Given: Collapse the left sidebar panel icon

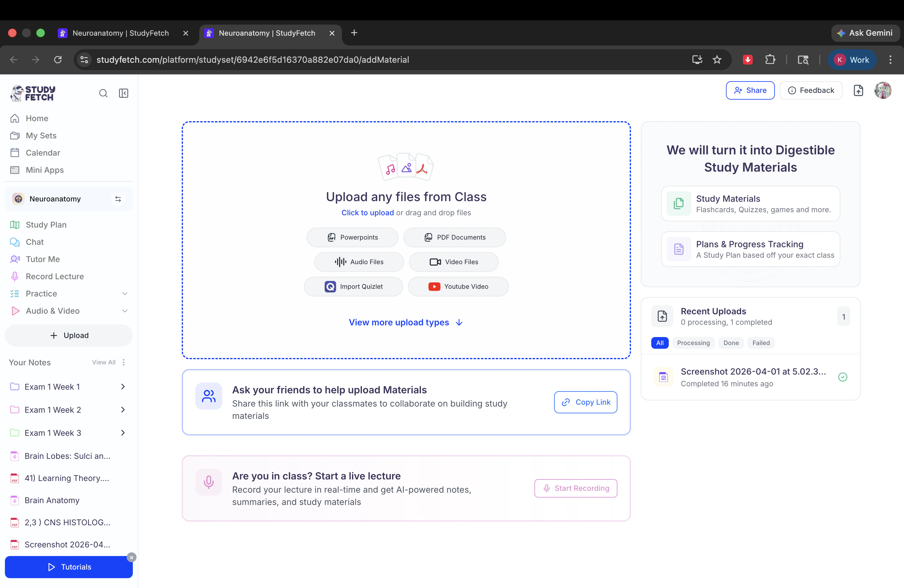Looking at the screenshot, I should [123, 93].
